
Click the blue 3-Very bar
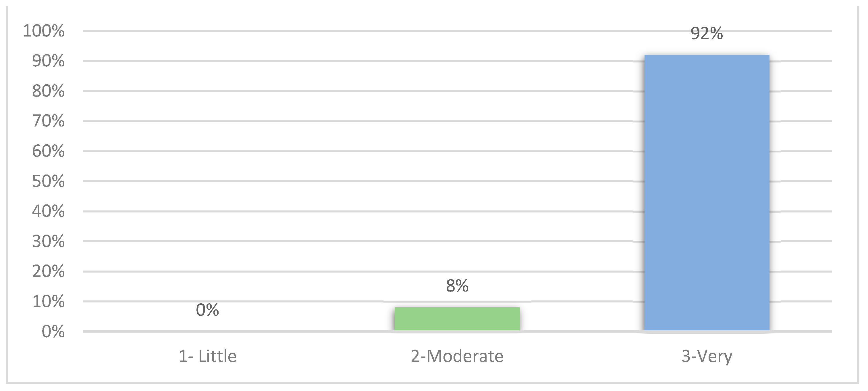pyautogui.click(x=707, y=192)
